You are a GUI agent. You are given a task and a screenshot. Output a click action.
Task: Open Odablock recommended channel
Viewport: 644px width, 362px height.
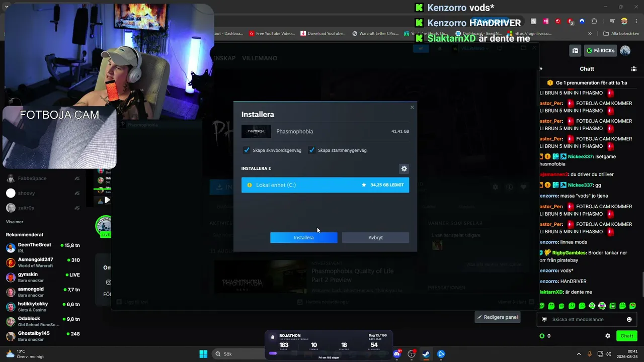[43, 322]
